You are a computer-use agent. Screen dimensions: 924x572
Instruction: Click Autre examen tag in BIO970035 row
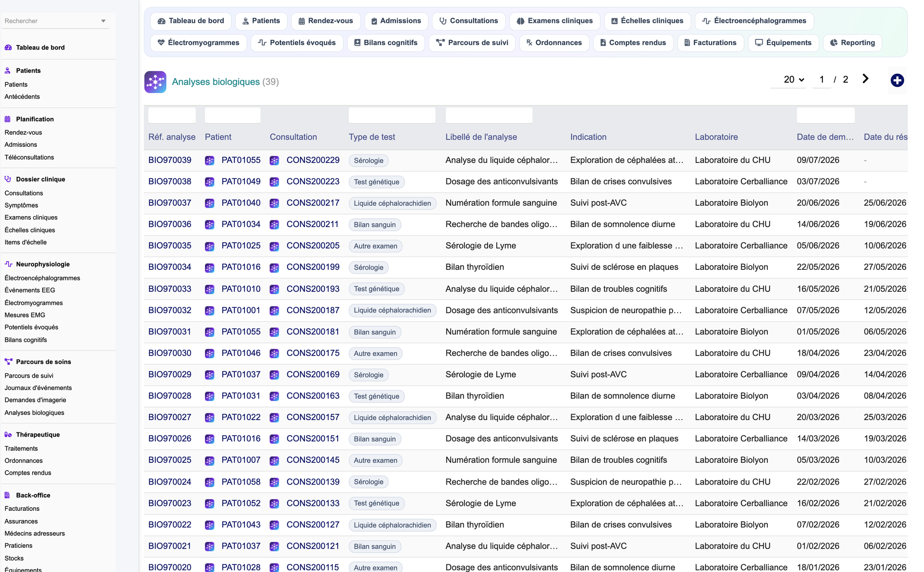pyautogui.click(x=376, y=246)
